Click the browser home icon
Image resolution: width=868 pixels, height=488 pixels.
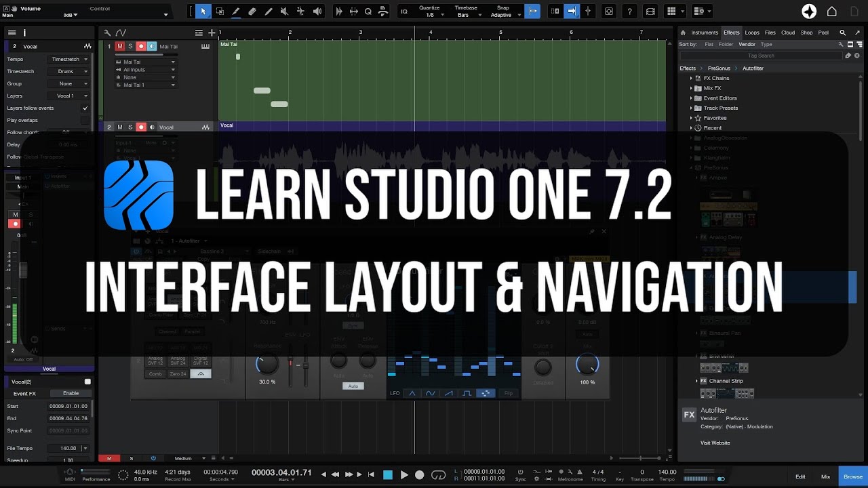683,33
